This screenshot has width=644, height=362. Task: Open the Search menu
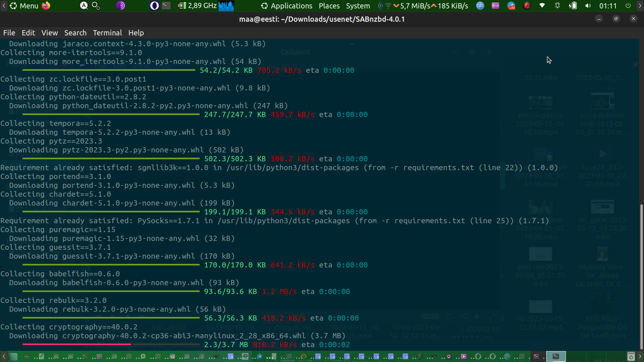75,33
